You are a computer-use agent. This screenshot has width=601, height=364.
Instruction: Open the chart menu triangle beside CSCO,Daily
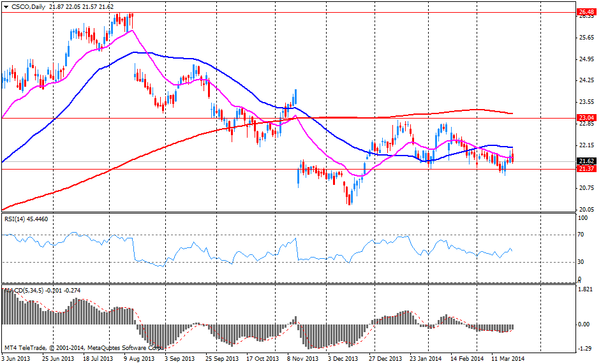click(6, 7)
